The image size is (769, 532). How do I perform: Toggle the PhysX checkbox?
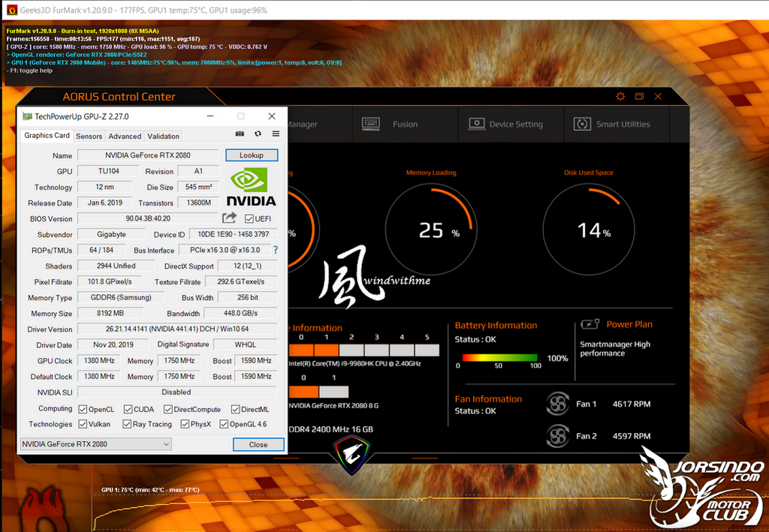[x=185, y=424]
